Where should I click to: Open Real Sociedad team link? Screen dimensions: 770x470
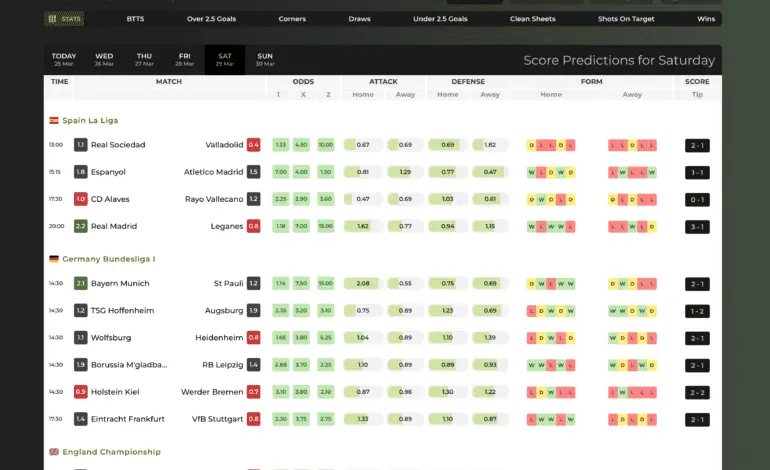coord(118,145)
